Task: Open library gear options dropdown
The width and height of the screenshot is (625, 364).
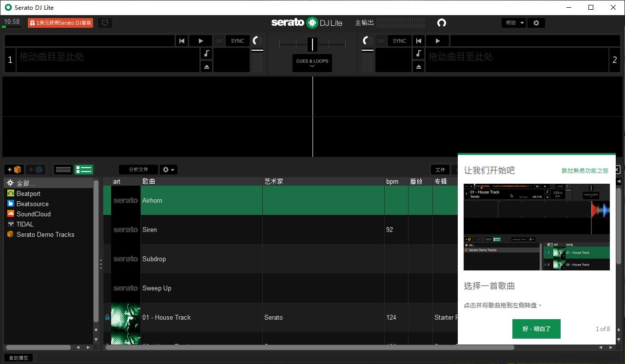Action: [169, 170]
